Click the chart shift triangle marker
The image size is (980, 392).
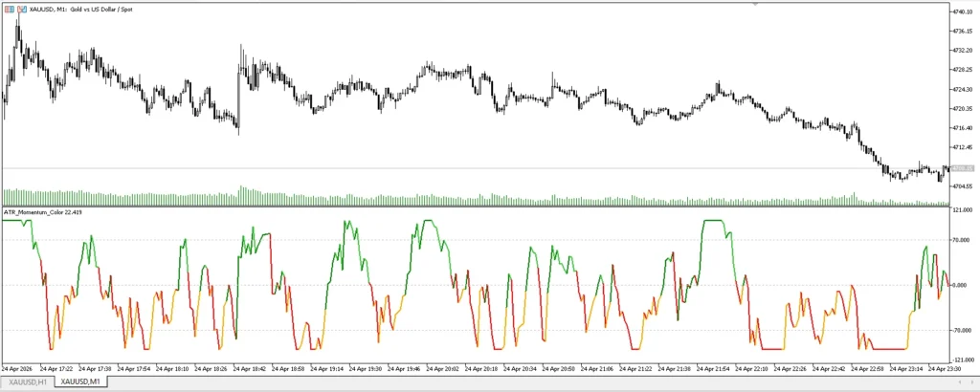pyautogui.click(x=755, y=4)
